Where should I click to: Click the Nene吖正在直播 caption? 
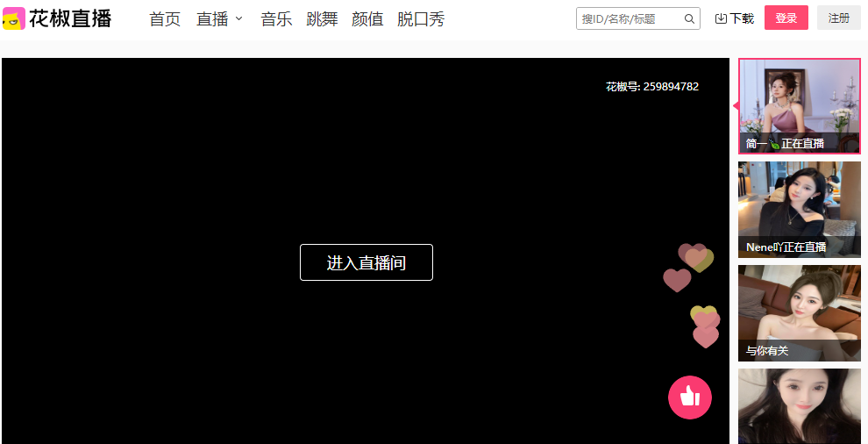[x=786, y=247]
